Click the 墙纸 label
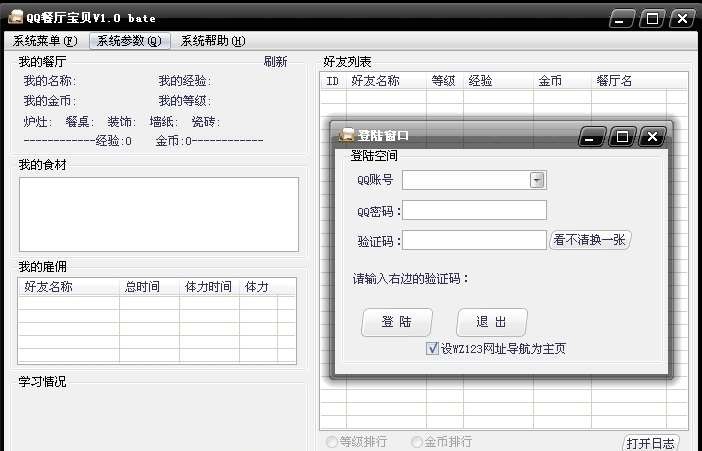 [164, 122]
